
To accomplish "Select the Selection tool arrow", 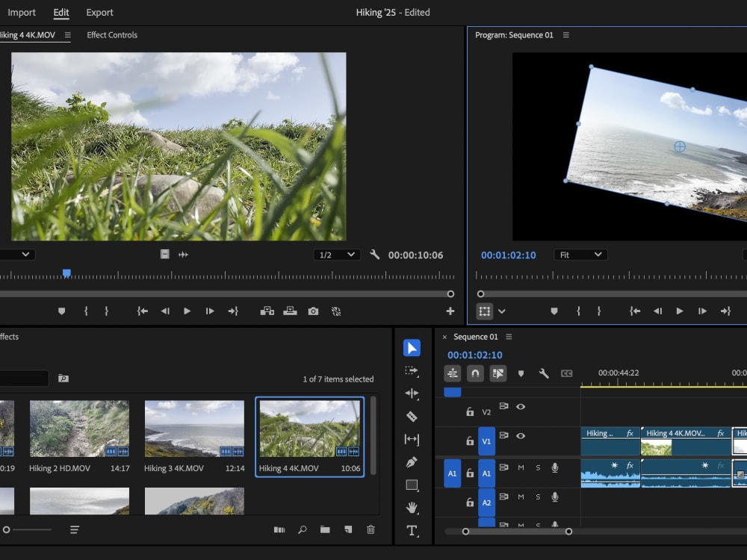I will click(x=412, y=348).
